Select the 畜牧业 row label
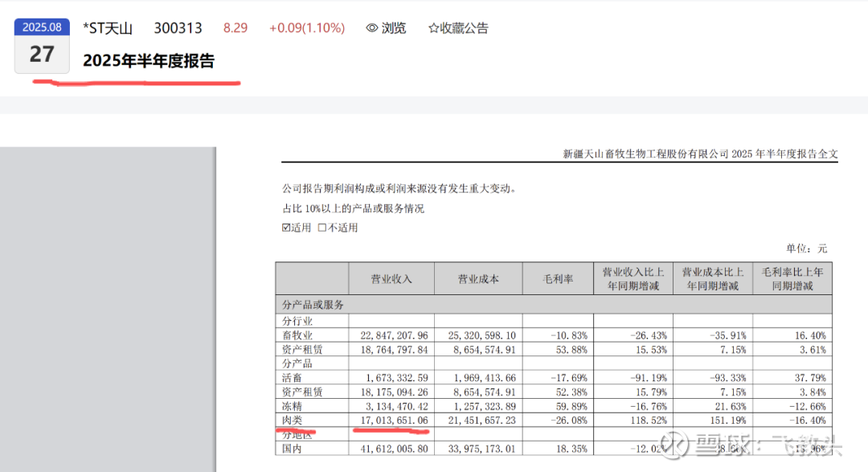 [297, 335]
